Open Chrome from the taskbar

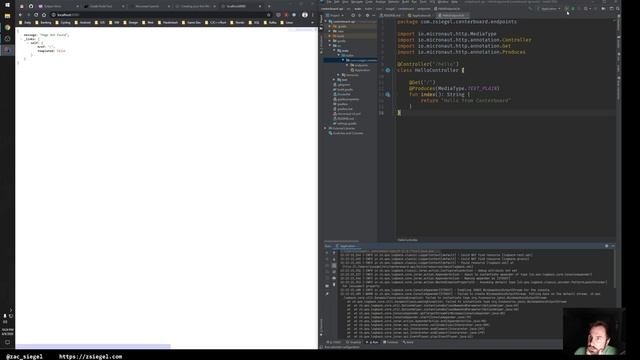(7, 27)
